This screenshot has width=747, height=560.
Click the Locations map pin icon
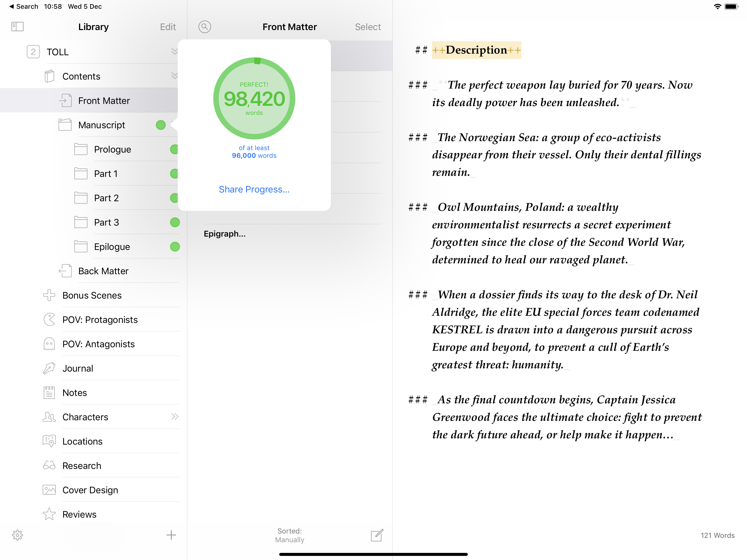49,441
